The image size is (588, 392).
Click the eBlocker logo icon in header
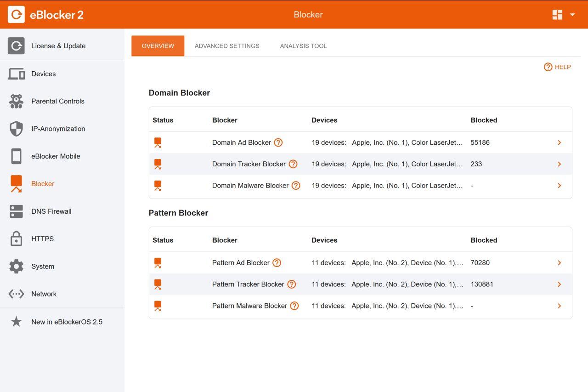[16, 15]
